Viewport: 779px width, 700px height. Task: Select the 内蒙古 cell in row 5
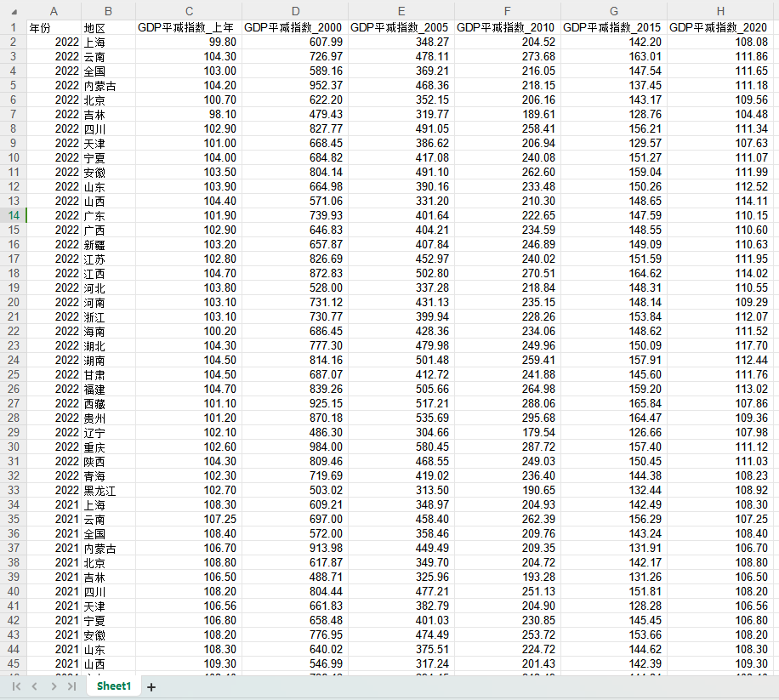[x=108, y=85]
